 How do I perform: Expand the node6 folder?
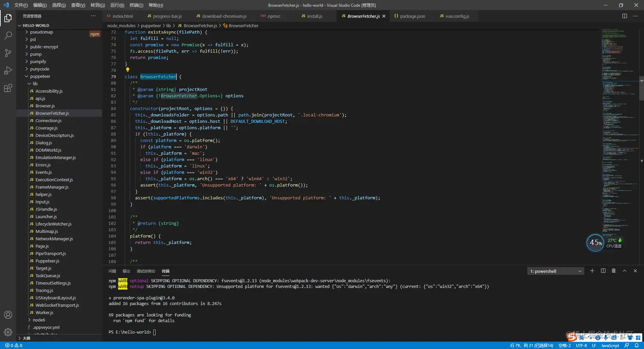pyautogui.click(x=29, y=320)
